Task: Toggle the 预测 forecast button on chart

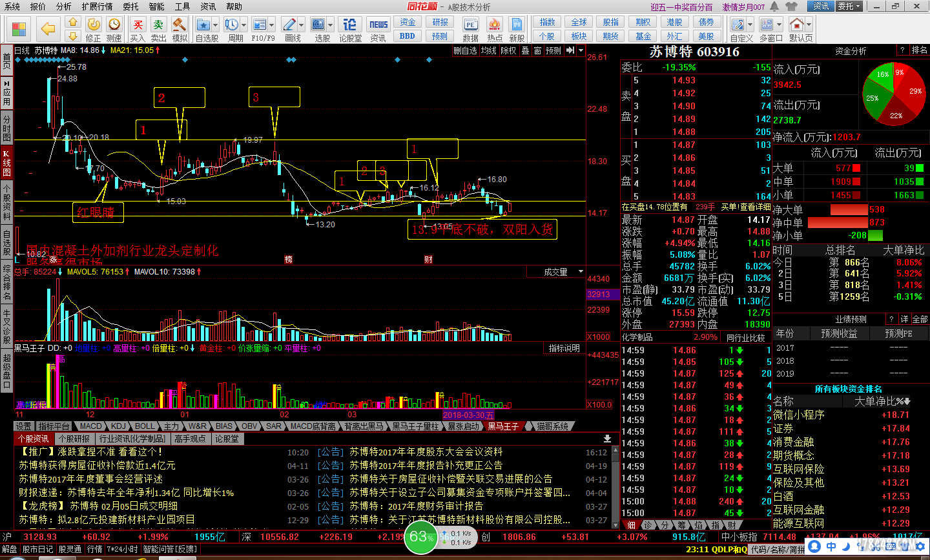Action: 553,50
